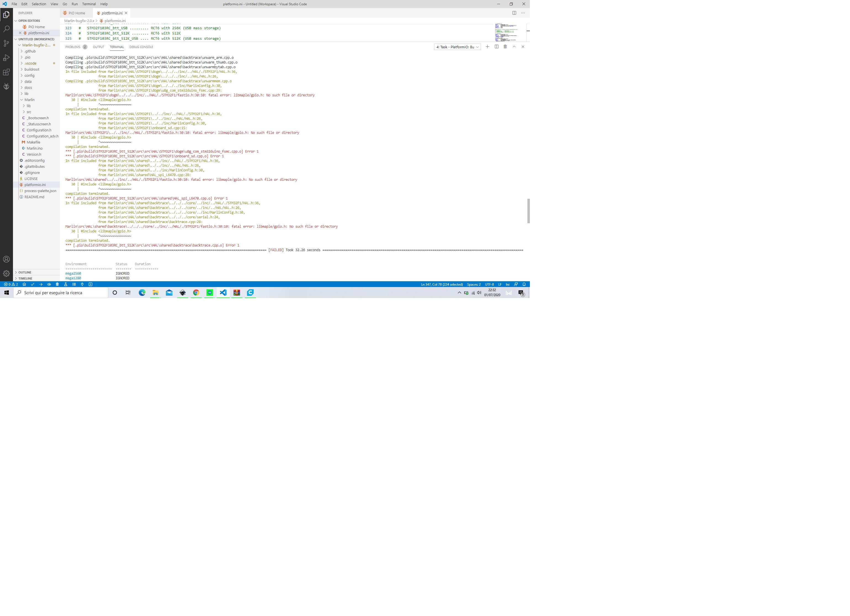This screenshot has height=616, width=850.
Task: Maximize the panel with up chevron
Action: click(514, 47)
